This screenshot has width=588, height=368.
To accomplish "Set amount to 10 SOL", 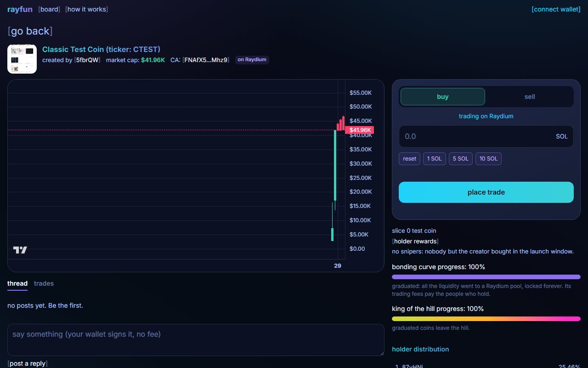I will [488, 159].
